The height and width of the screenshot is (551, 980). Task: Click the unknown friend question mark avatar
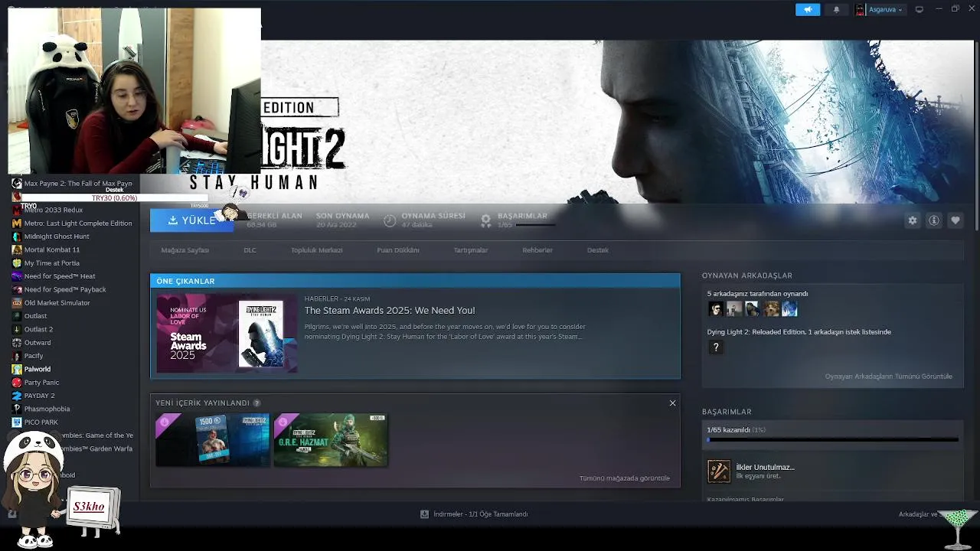tap(716, 347)
